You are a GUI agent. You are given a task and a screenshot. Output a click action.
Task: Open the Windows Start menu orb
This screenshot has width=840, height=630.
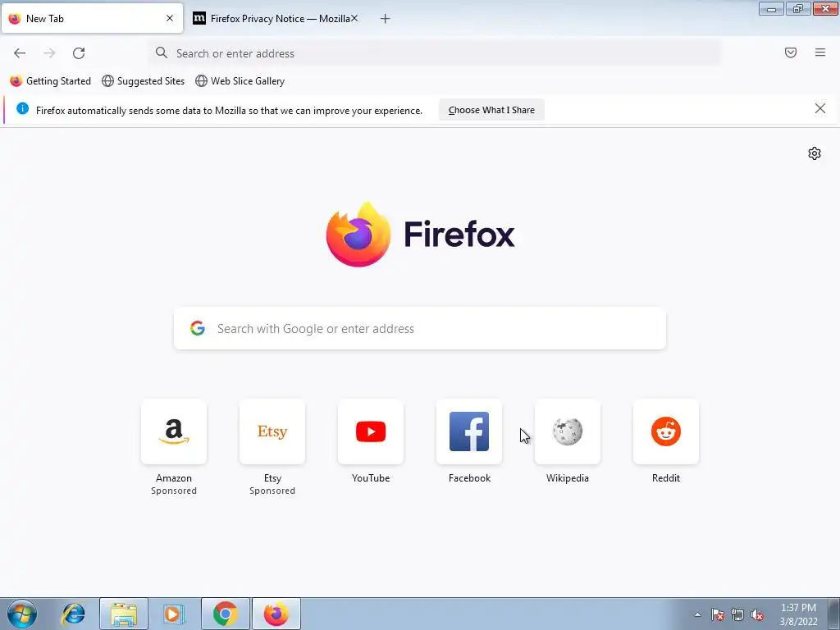(22, 614)
